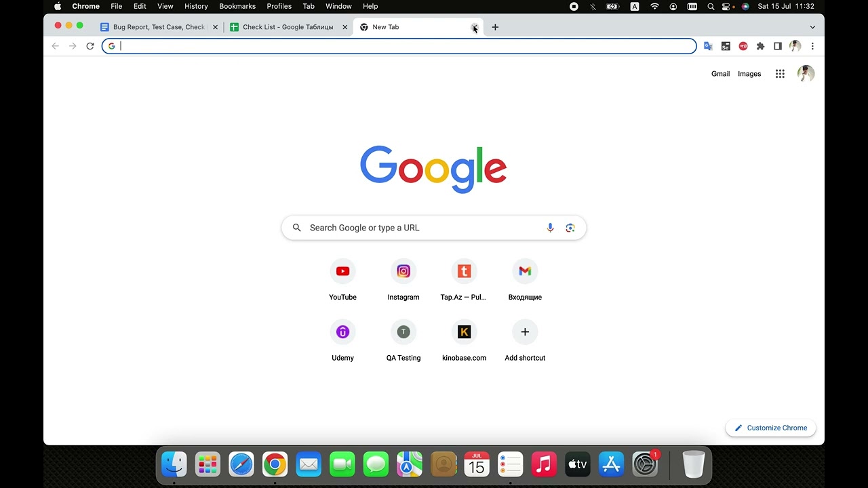Viewport: 868px width, 488px height.
Task: Open the Help menu
Action: [370, 6]
